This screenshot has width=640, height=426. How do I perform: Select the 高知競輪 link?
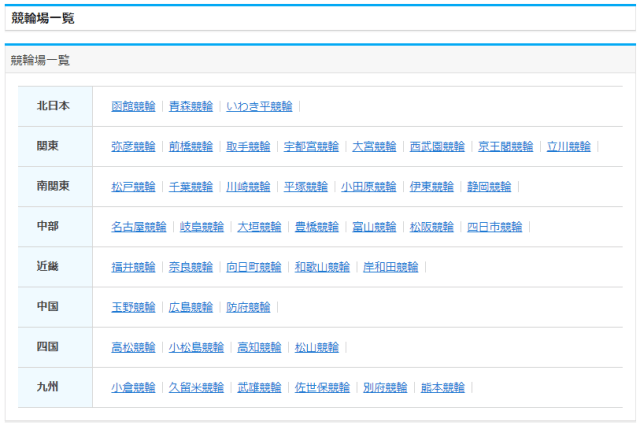[x=259, y=347]
